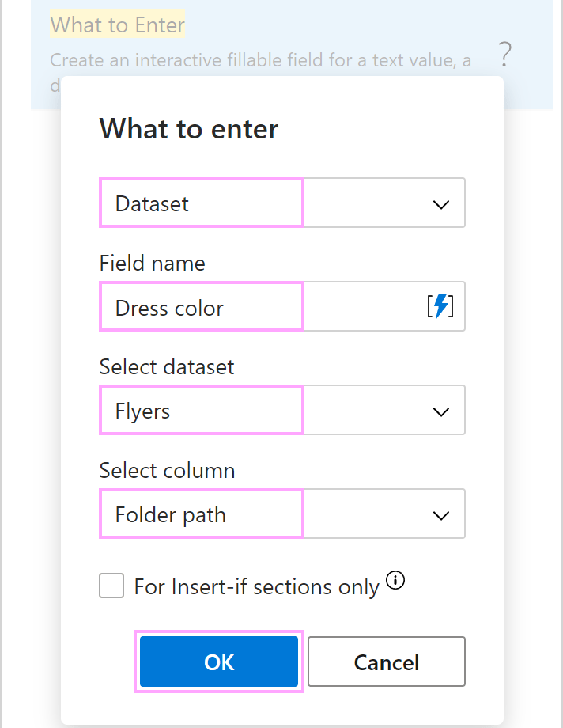Viewport: 563px width, 728px height.
Task: Expand the Select dataset Flyers dropdown
Action: (x=282, y=410)
